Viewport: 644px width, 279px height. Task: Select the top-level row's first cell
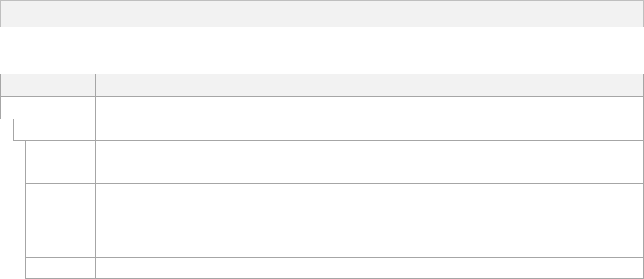click(x=48, y=107)
